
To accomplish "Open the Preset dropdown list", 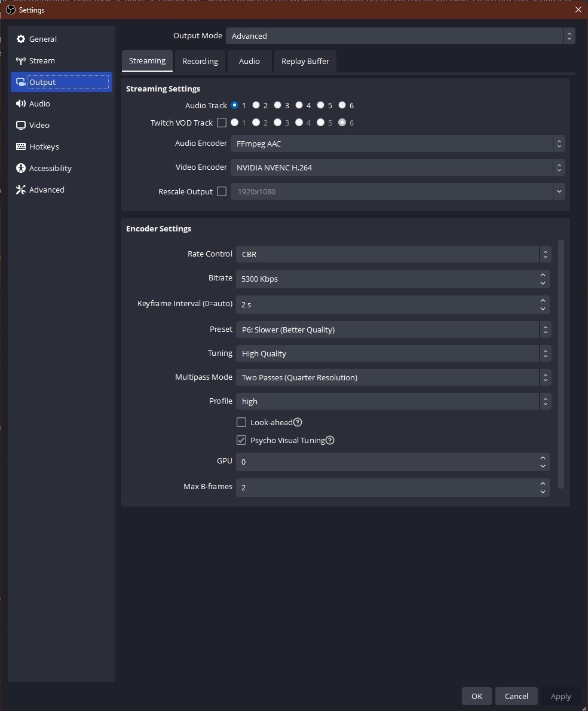I will click(x=393, y=329).
